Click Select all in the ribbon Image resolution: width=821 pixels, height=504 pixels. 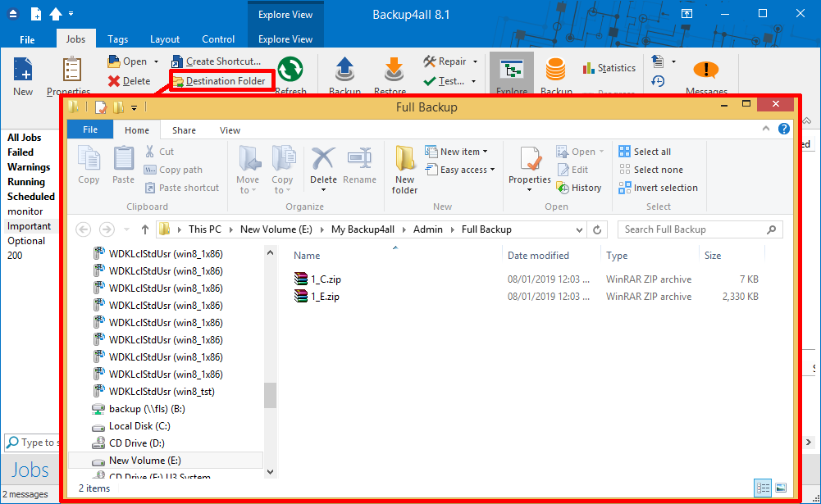645,152
